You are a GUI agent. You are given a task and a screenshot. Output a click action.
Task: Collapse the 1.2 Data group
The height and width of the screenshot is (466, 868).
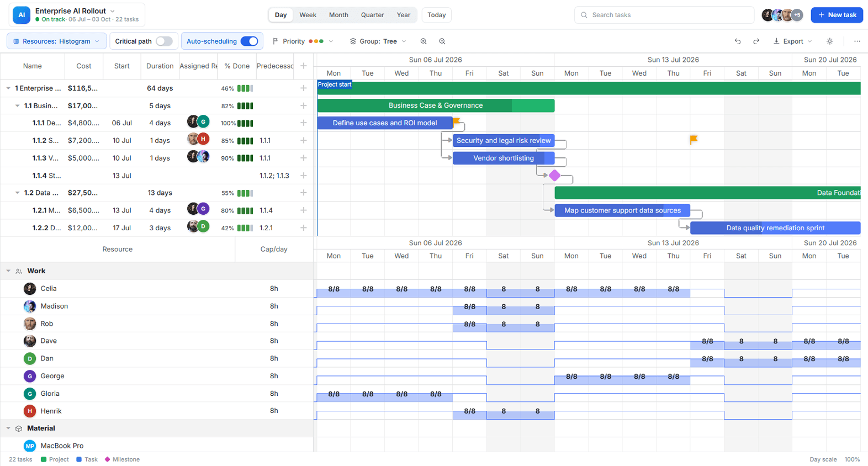[17, 193]
